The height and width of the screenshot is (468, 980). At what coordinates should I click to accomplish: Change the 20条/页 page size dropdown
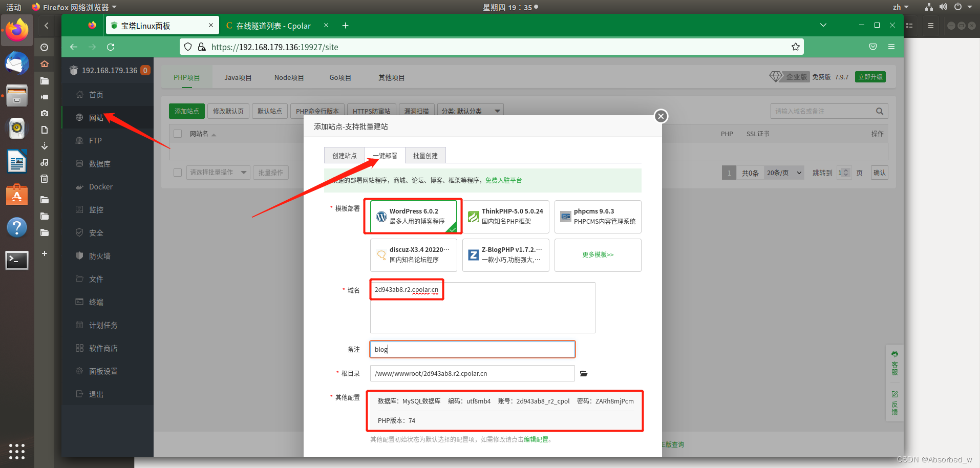click(x=784, y=173)
